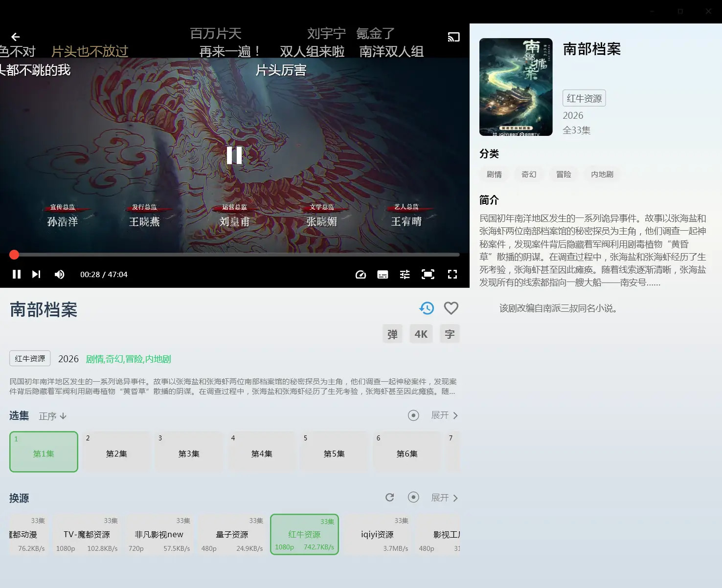Click the 南部档案 poster thumbnail
Viewport: 722px width, 588px height.
pyautogui.click(x=516, y=87)
